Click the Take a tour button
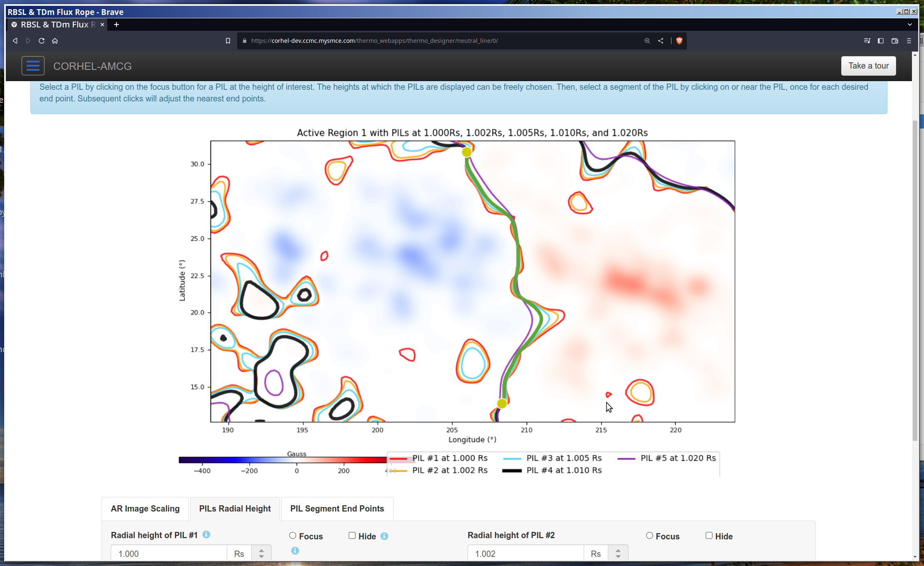This screenshot has height=566, width=924. tap(868, 66)
